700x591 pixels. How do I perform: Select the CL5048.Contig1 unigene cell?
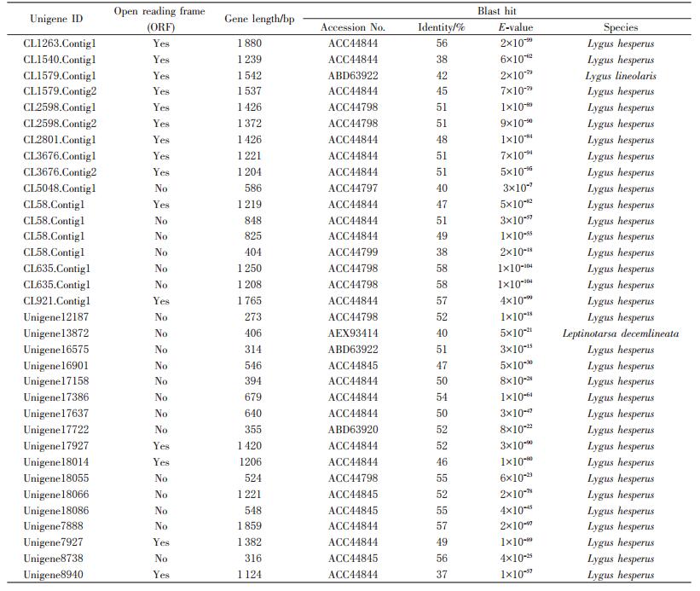pyautogui.click(x=60, y=188)
